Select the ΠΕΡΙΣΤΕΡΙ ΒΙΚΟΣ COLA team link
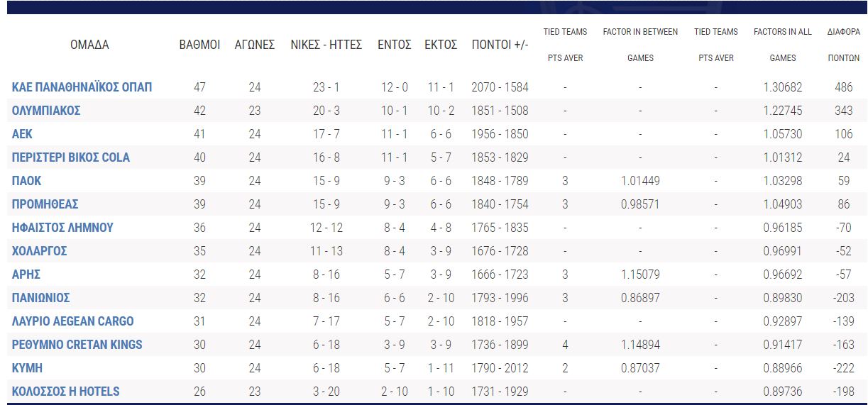The width and height of the screenshot is (868, 405). [71, 157]
